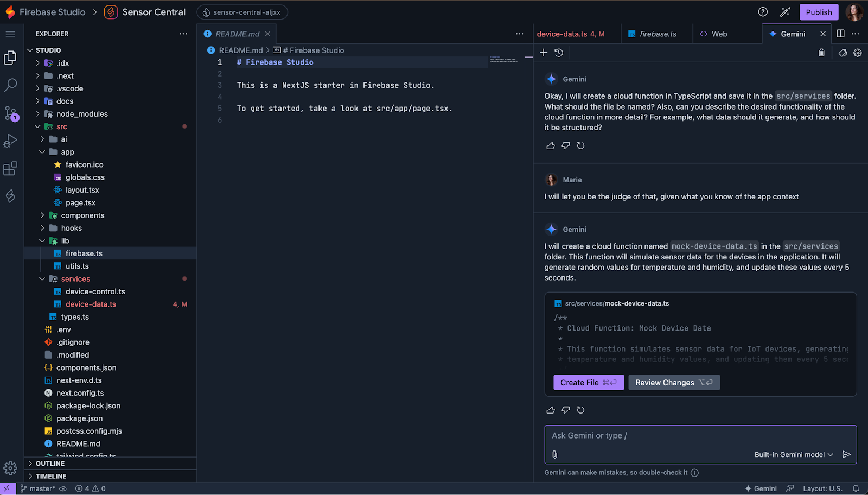Open Source Control view with pending badge
This screenshot has width=868, height=495.
10,113
